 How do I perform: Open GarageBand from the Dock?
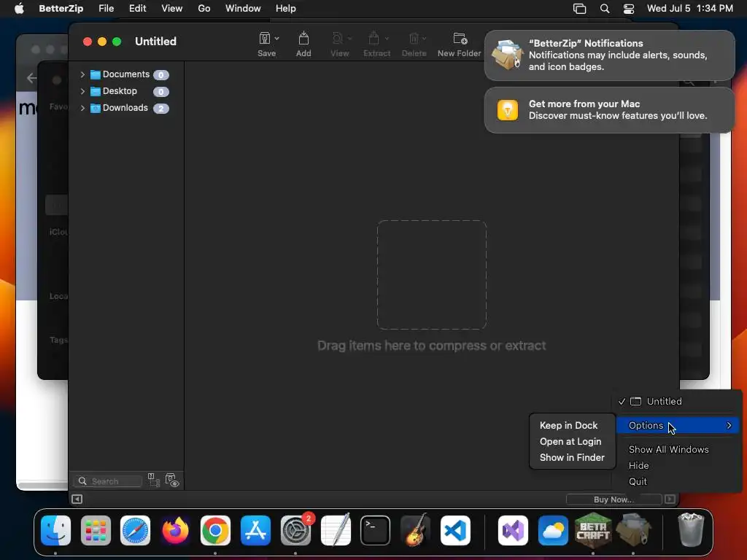[415, 530]
